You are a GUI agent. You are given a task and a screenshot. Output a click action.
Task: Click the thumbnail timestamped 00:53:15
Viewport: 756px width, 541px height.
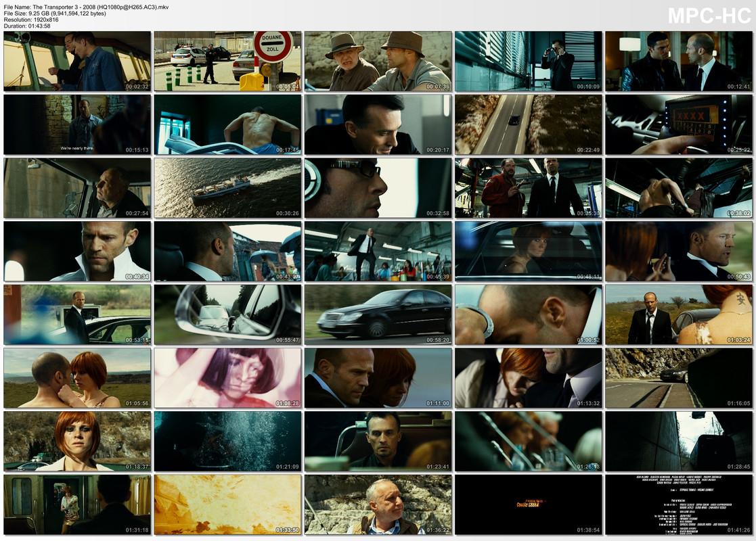77,314
